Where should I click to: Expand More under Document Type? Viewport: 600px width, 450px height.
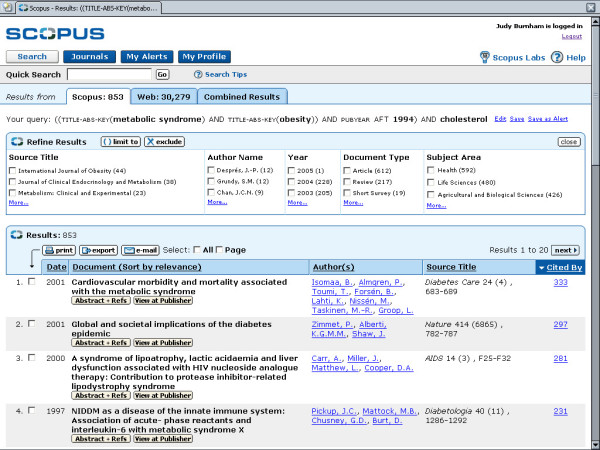pyautogui.click(x=353, y=202)
